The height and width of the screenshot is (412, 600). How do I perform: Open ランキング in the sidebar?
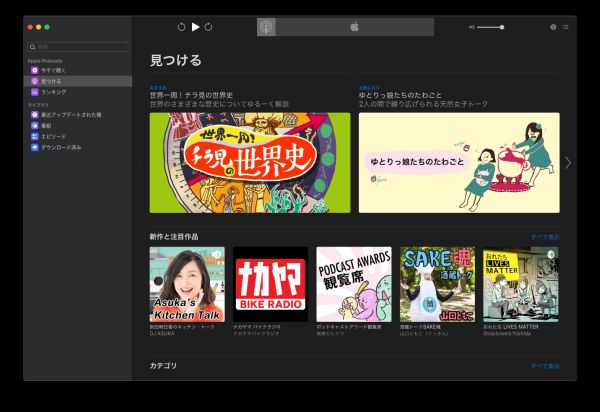pyautogui.click(x=54, y=92)
